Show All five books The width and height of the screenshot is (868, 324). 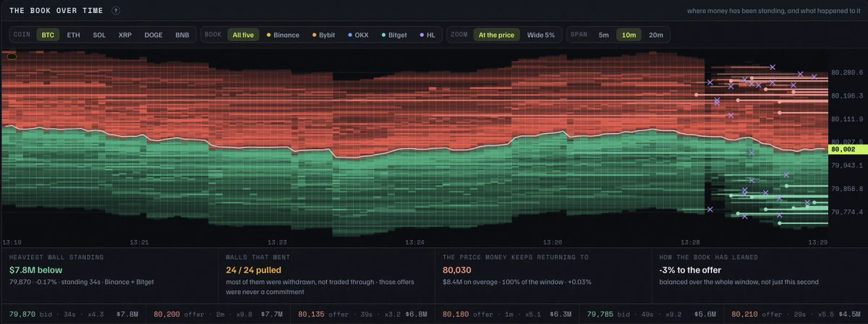point(243,35)
